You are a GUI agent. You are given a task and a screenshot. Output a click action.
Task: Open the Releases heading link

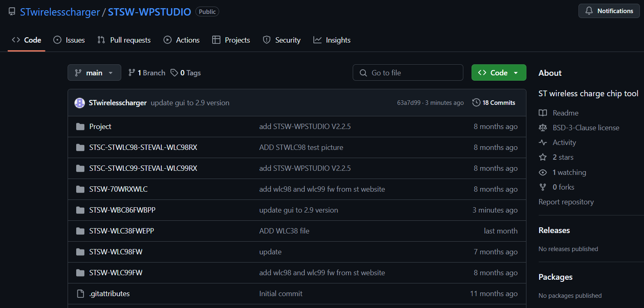point(554,231)
